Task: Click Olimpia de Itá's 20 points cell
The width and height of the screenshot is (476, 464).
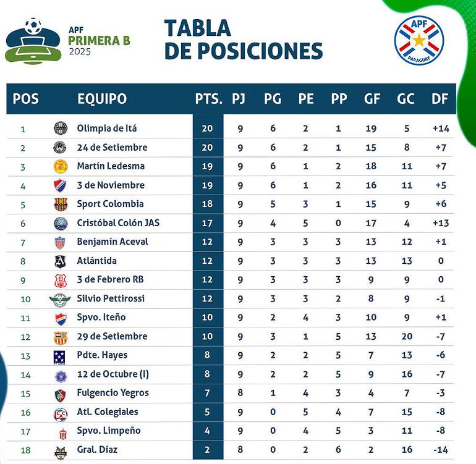Action: [207, 129]
